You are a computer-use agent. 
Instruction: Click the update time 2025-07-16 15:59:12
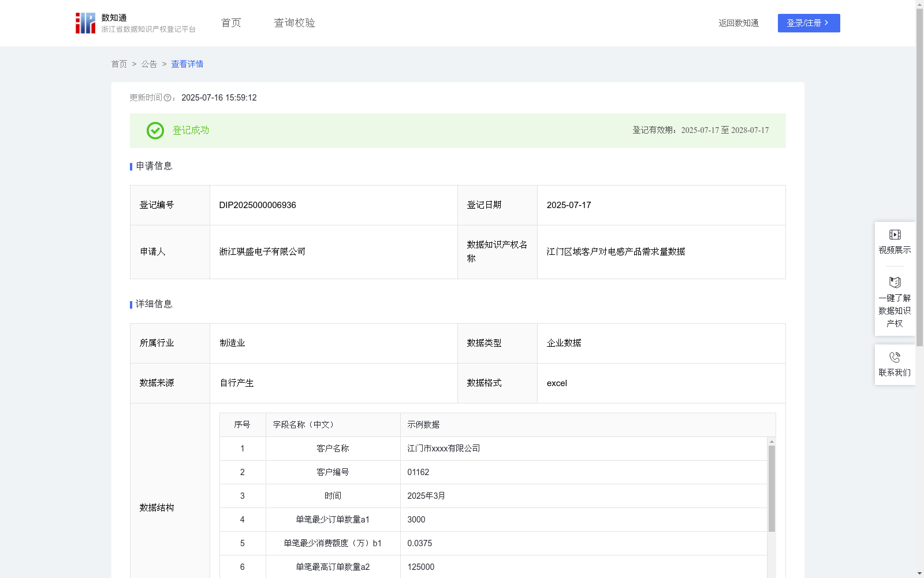point(219,98)
